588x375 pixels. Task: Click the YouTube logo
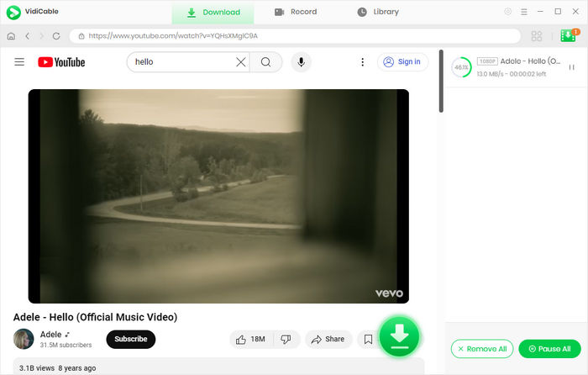point(61,62)
